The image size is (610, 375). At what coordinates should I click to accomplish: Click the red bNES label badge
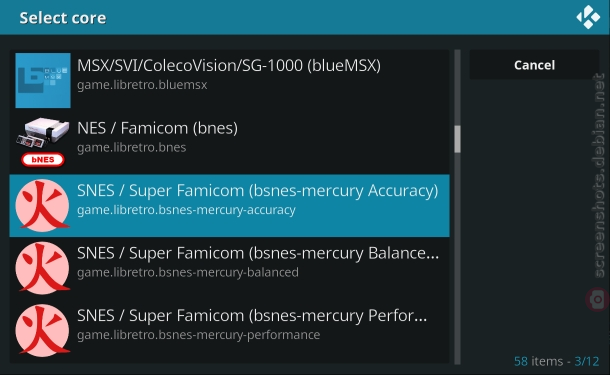43,159
